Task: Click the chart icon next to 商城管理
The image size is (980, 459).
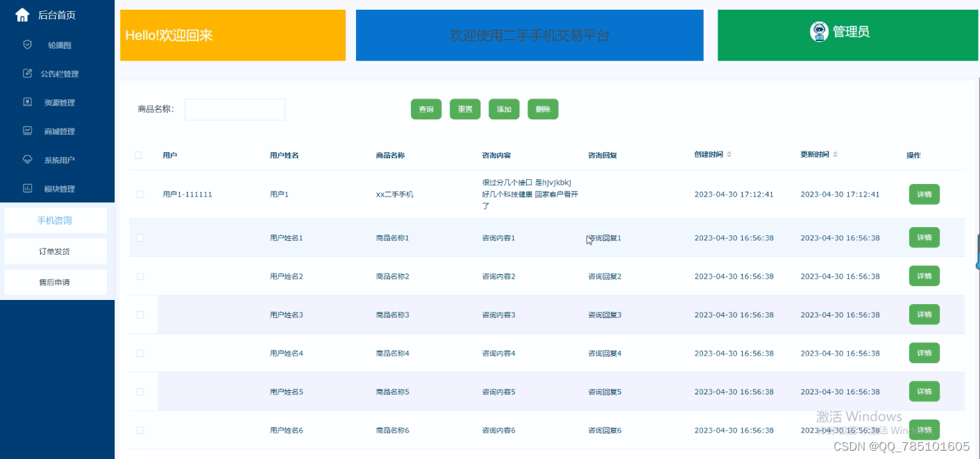Action: click(x=28, y=131)
